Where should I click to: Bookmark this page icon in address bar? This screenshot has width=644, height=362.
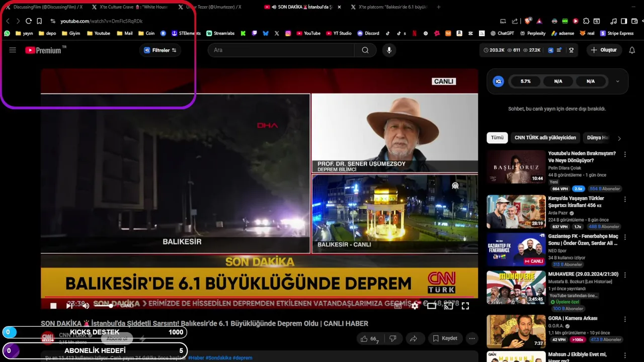click(39, 21)
